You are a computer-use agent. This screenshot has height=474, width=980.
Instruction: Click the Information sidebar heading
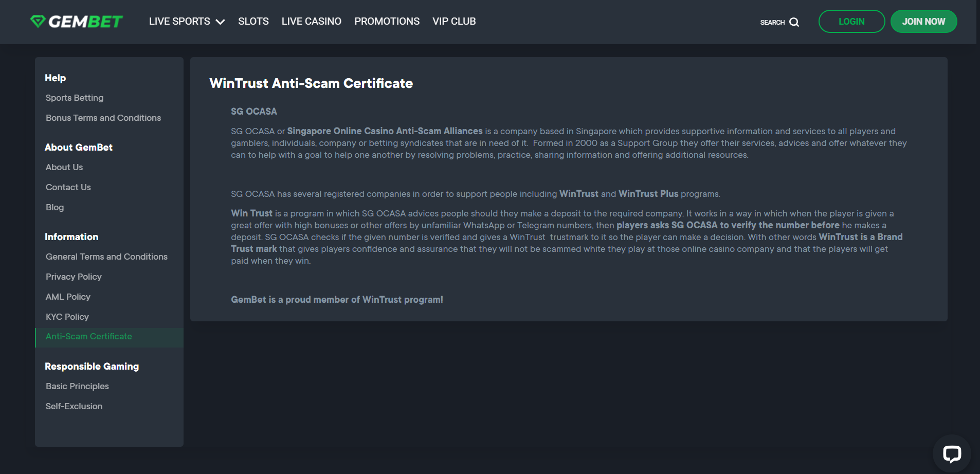tap(71, 237)
